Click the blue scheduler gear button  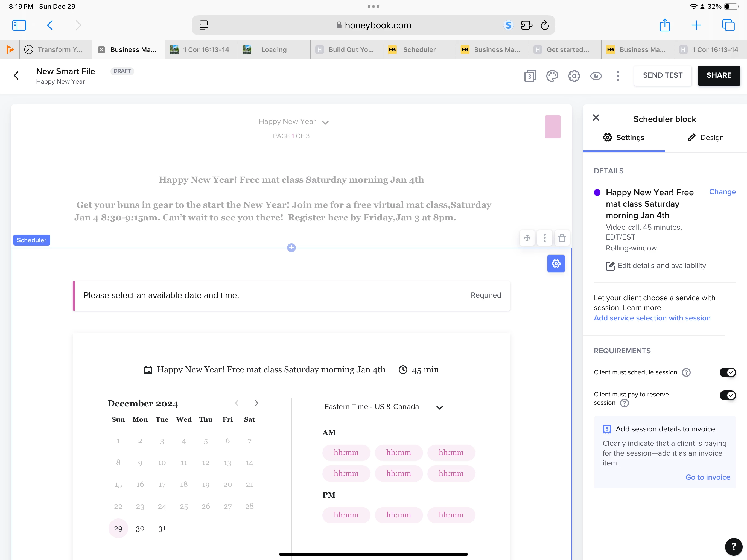(x=556, y=263)
